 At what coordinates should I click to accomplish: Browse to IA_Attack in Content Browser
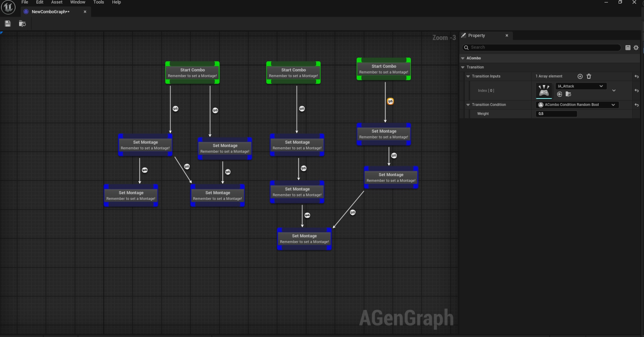(x=568, y=94)
